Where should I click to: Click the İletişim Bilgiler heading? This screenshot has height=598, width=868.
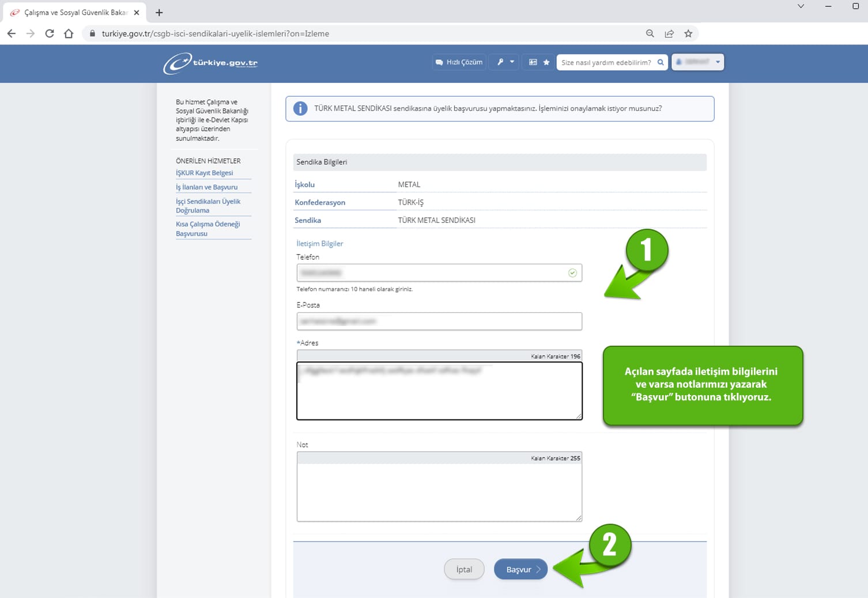pyautogui.click(x=320, y=244)
